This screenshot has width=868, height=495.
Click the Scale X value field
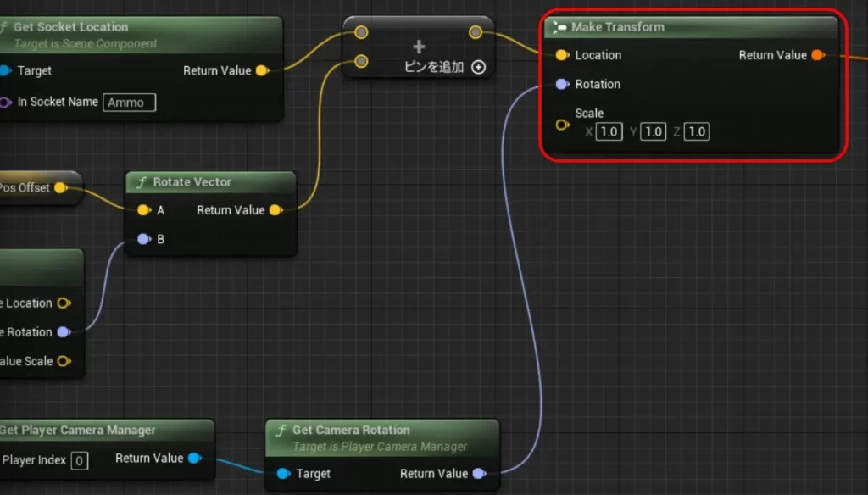609,131
